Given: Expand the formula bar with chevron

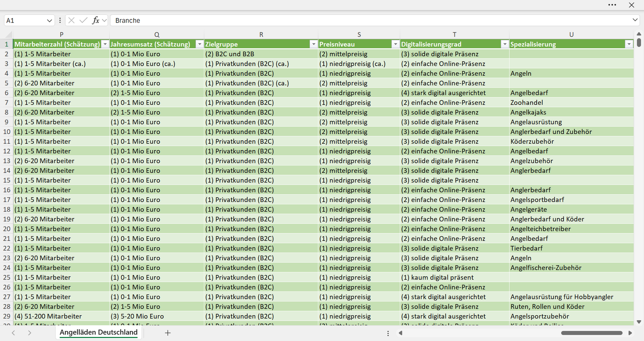Looking at the screenshot, I should [635, 20].
